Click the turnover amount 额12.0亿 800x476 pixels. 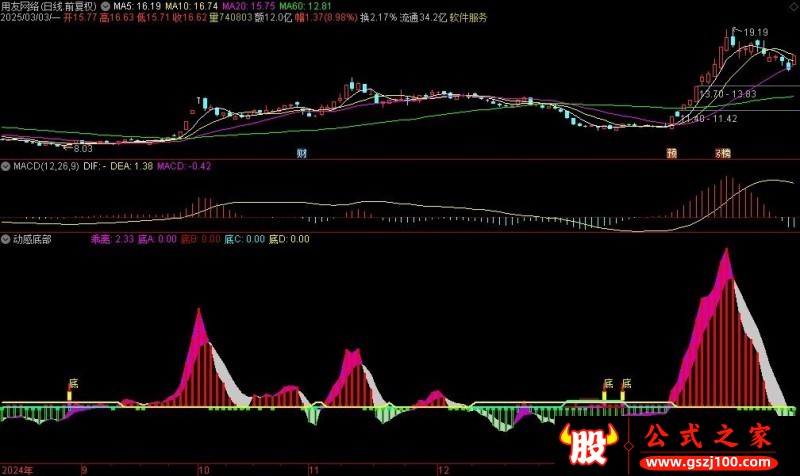click(x=273, y=18)
